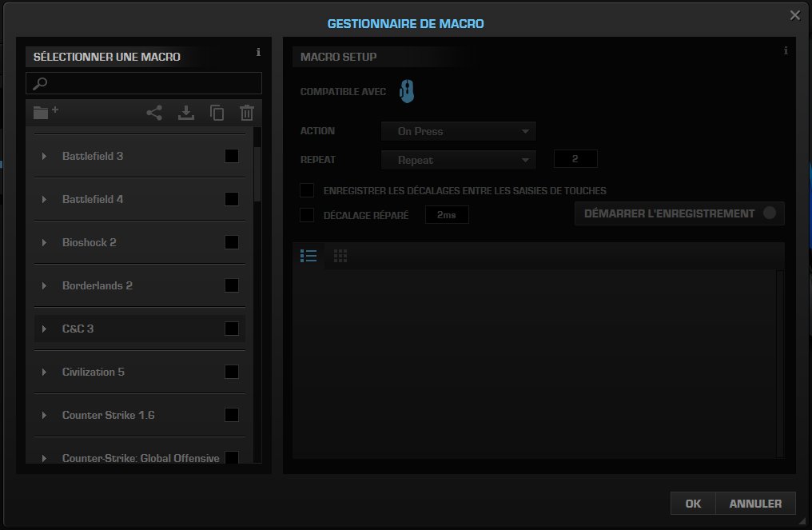Enable the Décalage réparé option
The height and width of the screenshot is (530, 812).
[307, 214]
